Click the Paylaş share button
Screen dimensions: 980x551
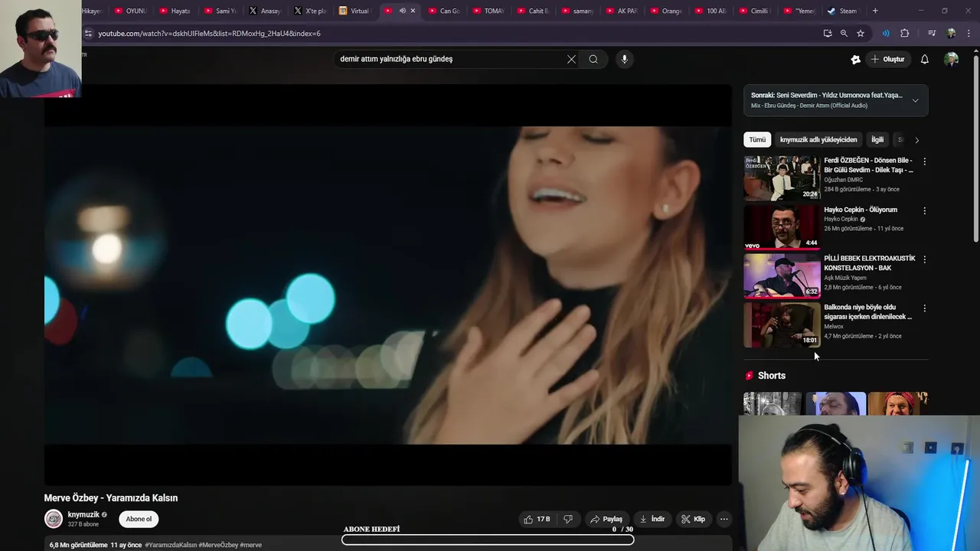[606, 519]
